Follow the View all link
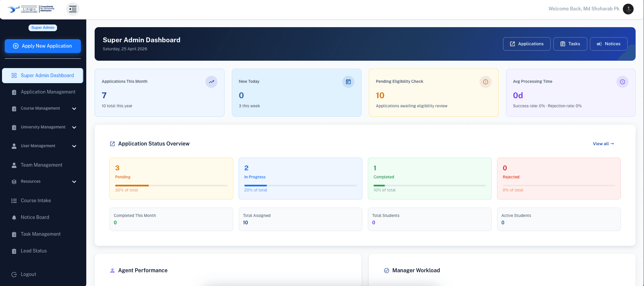 pos(603,144)
